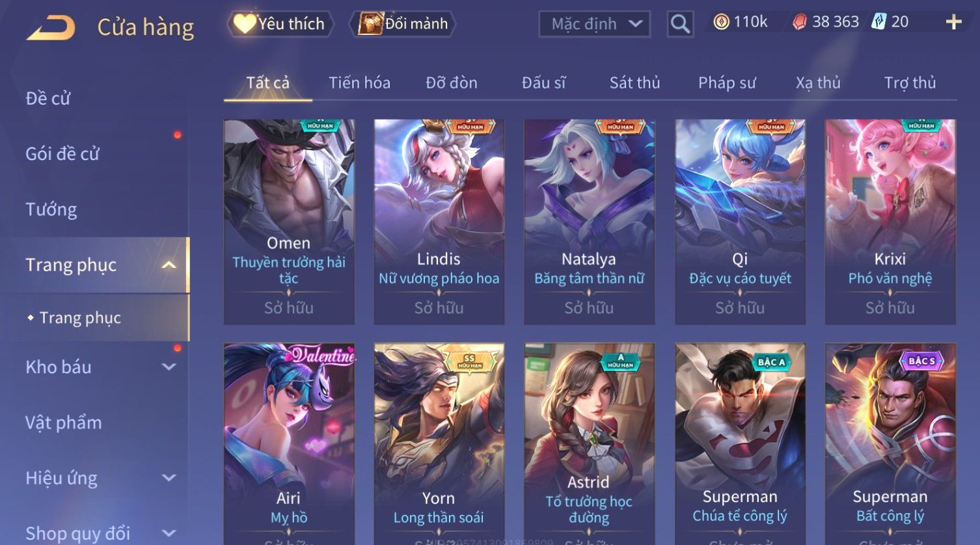Open Tướng in the sidebar
The width and height of the screenshot is (980, 545).
[51, 209]
